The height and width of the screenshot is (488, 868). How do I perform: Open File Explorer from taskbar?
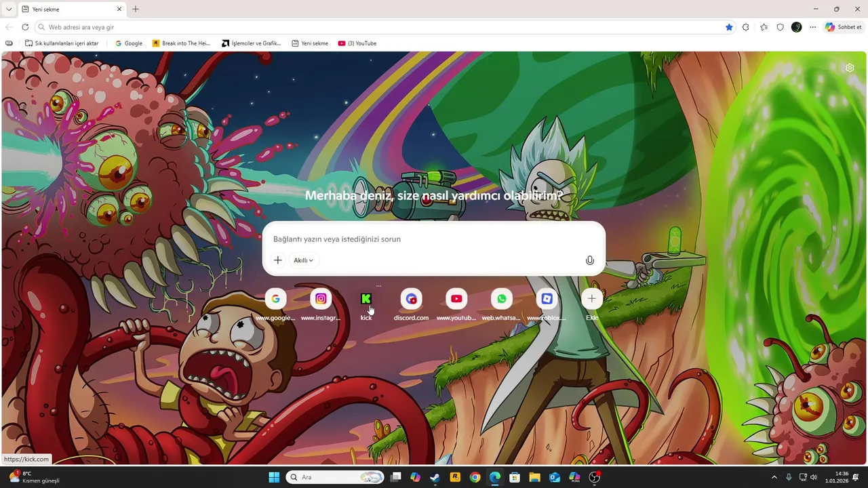pos(534,477)
